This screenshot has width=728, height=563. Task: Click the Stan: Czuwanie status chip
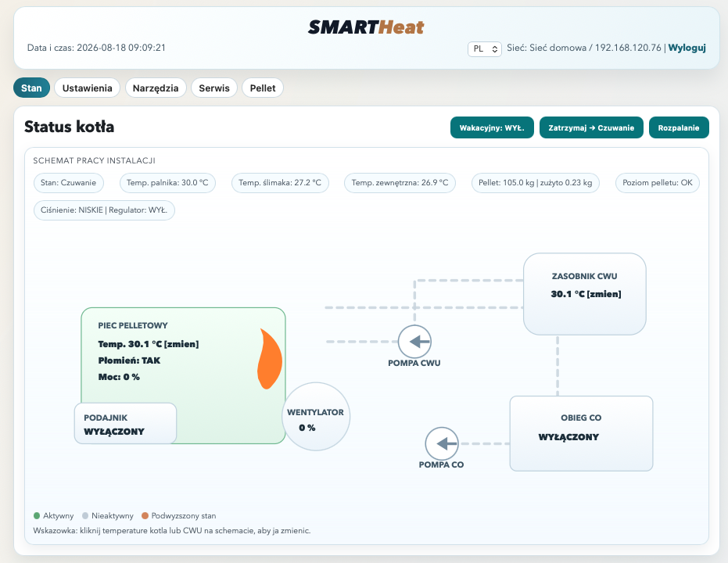(x=68, y=183)
